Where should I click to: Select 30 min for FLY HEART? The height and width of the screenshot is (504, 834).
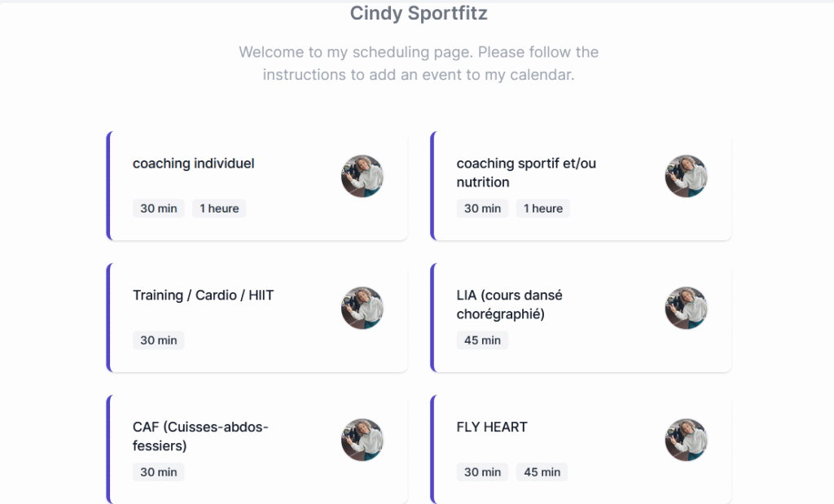[x=482, y=472]
